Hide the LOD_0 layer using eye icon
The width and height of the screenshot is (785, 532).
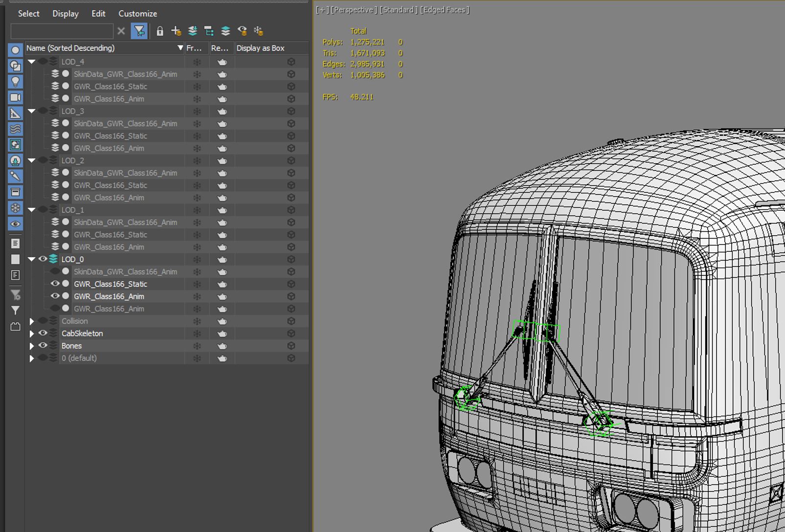coord(43,259)
